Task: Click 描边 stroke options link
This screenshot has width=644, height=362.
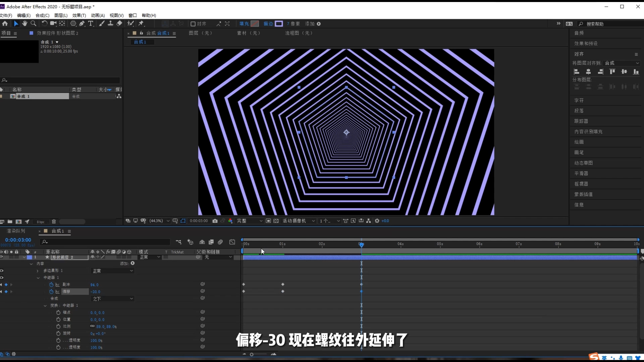Action: click(268, 24)
